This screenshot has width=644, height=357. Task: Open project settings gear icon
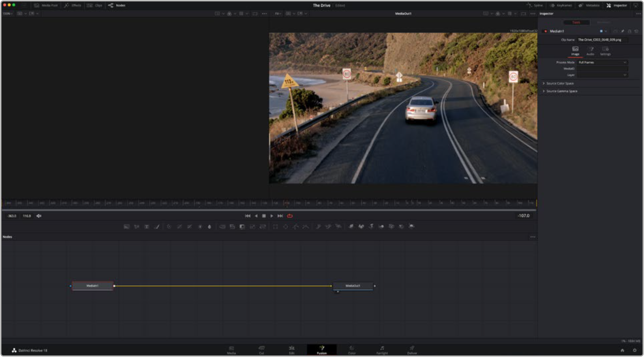635,351
